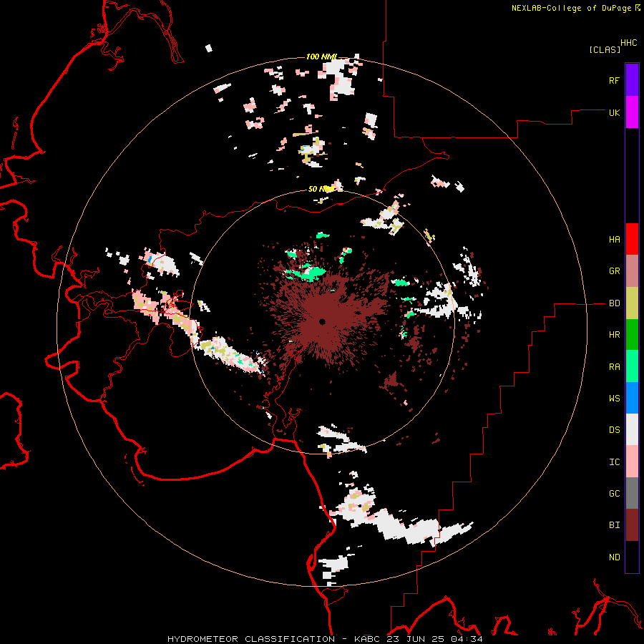Click the BI brown legend swatch

pos(632,525)
